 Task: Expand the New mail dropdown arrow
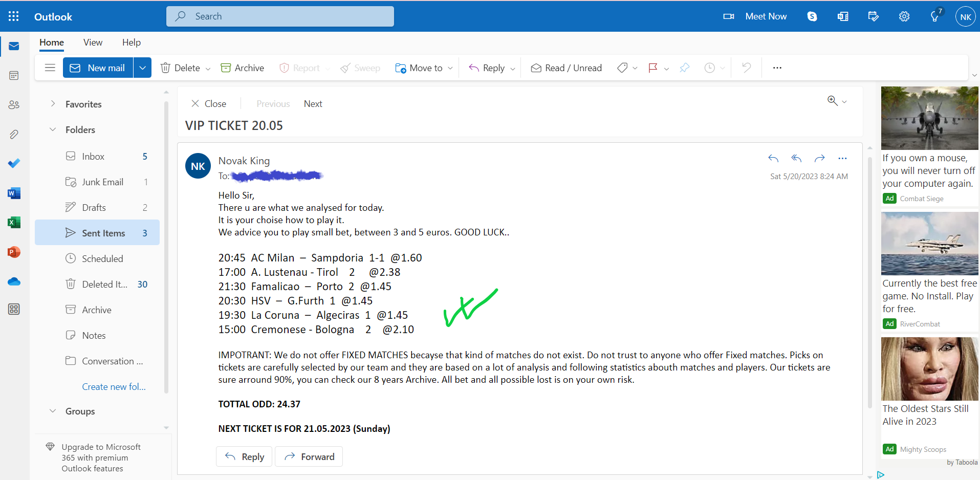[142, 68]
